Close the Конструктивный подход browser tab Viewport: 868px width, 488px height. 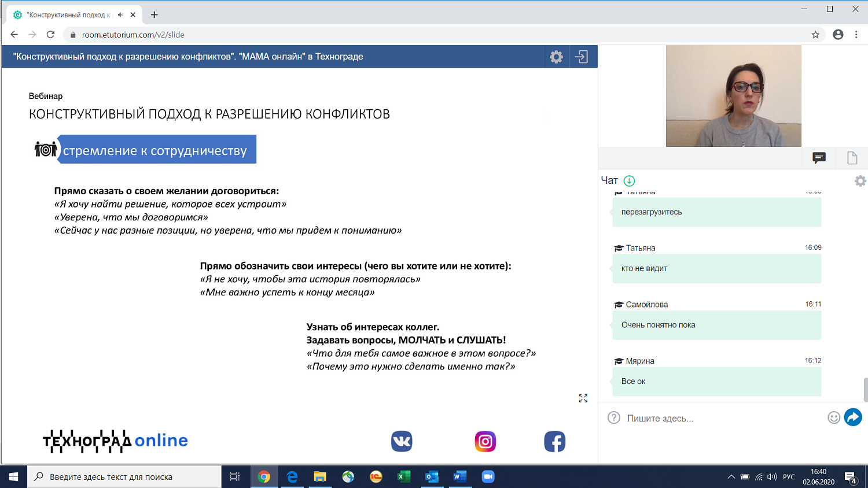coord(133,14)
